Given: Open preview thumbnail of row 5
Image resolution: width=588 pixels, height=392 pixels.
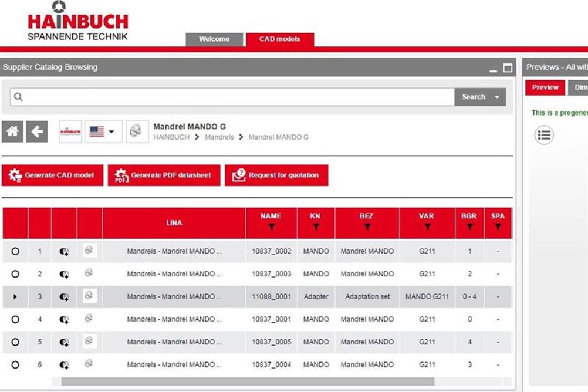Looking at the screenshot, I should (x=89, y=341).
